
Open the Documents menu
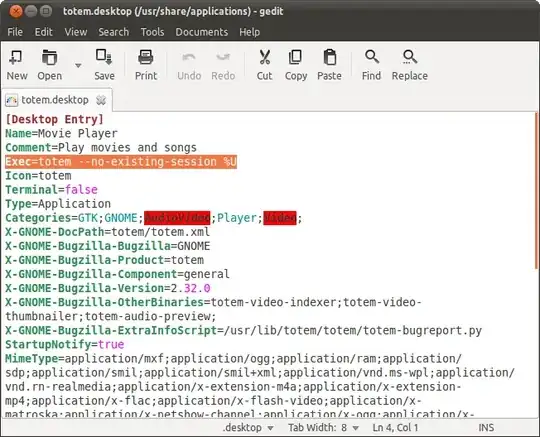pyautogui.click(x=201, y=32)
